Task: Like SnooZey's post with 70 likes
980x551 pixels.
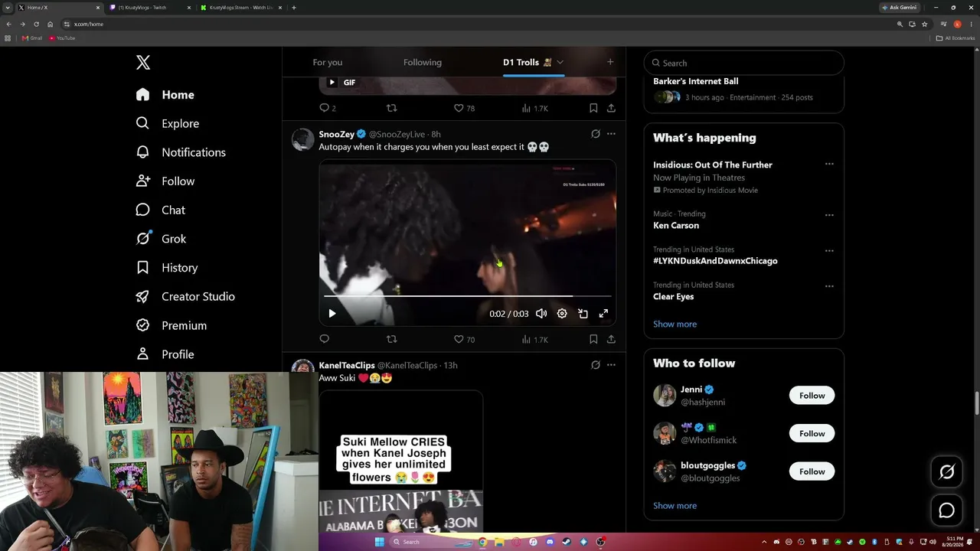Action: (x=464, y=339)
